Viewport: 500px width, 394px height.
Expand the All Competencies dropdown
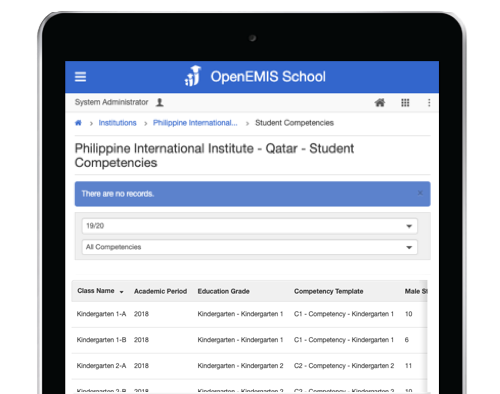pyautogui.click(x=250, y=247)
